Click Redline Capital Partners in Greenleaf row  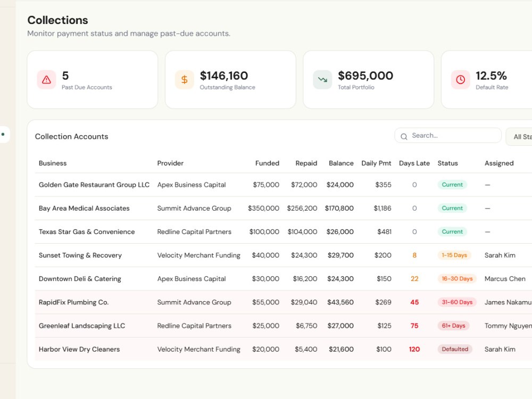coord(194,326)
